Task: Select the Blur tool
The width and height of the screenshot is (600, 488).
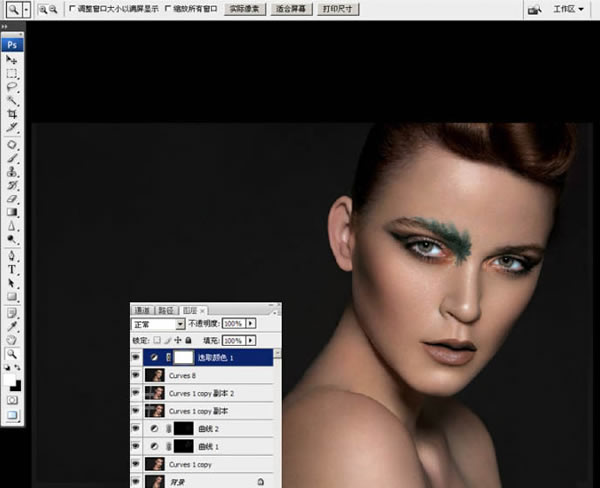Action: (11, 225)
